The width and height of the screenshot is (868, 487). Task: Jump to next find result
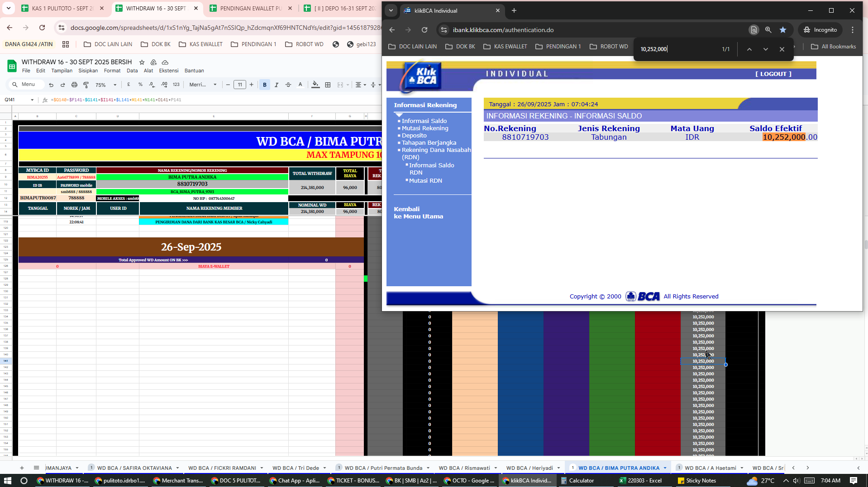click(766, 49)
